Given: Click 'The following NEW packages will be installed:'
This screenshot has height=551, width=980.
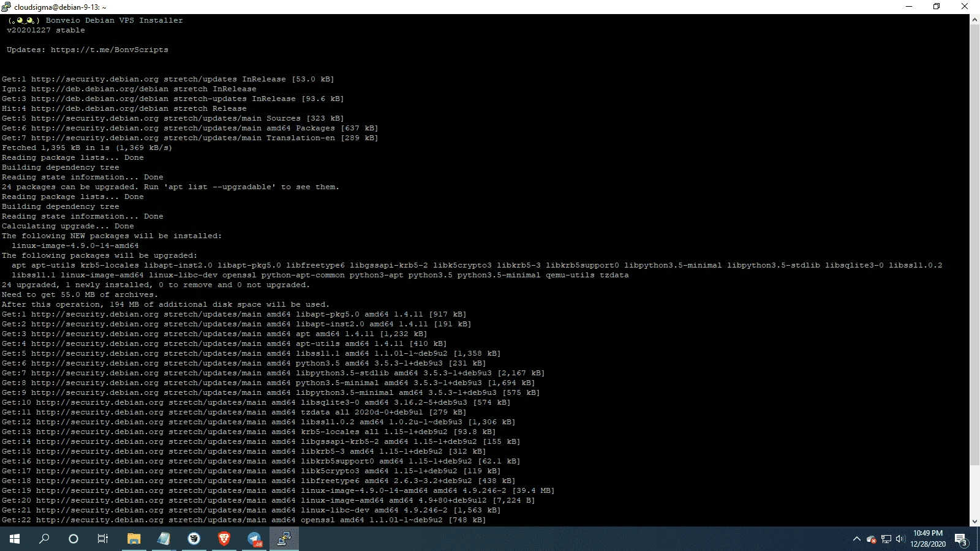Looking at the screenshot, I should [111, 236].
